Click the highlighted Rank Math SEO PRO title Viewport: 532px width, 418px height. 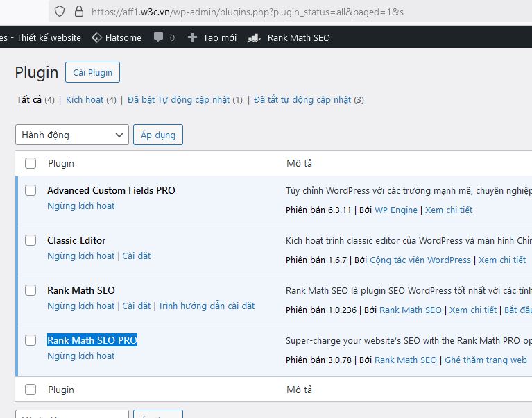click(x=92, y=340)
